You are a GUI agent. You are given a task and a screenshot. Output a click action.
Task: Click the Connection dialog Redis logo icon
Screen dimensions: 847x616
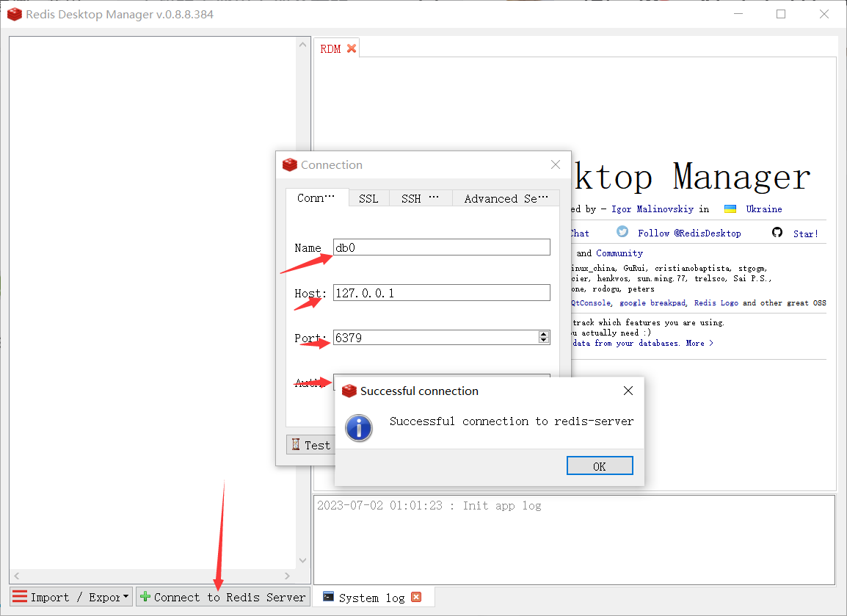tap(290, 164)
